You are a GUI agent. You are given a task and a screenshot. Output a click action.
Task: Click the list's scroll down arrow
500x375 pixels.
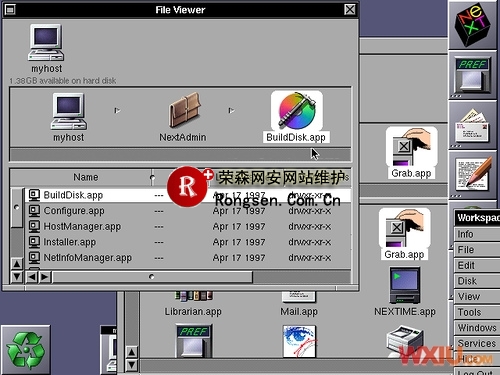17,277
